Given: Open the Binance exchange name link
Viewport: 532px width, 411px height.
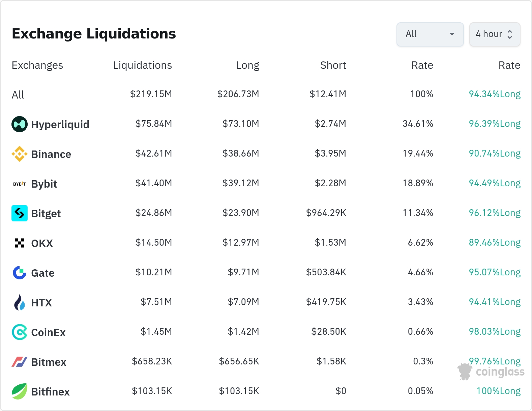Looking at the screenshot, I should coord(51,154).
